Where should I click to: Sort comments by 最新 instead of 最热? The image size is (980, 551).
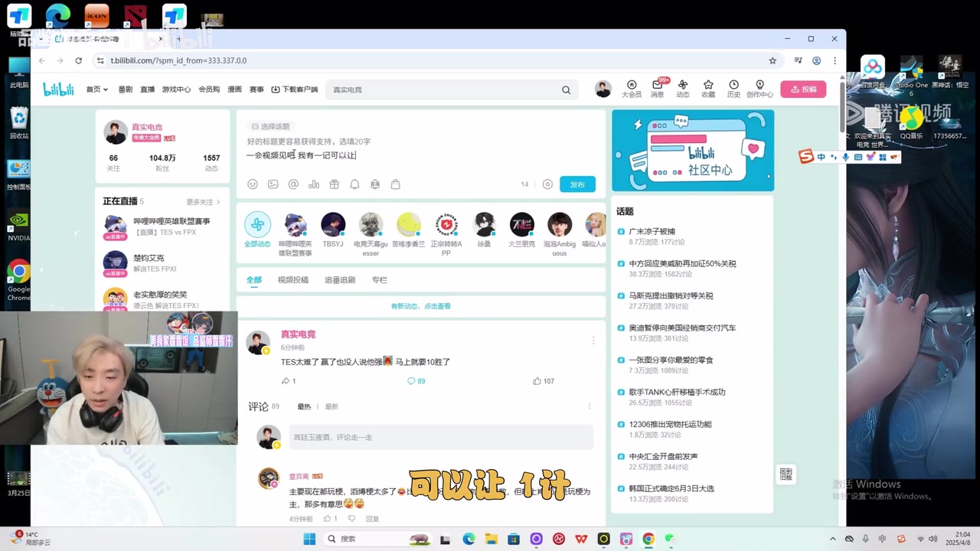(331, 406)
